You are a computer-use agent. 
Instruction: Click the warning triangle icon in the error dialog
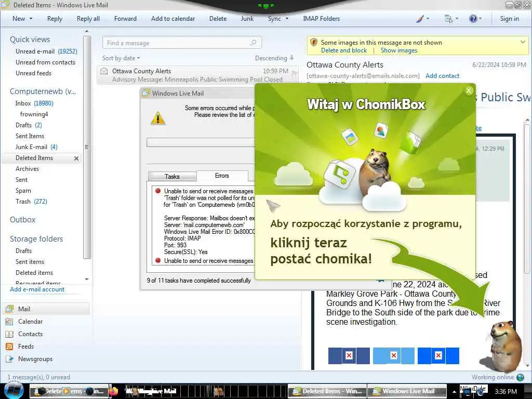tap(158, 118)
